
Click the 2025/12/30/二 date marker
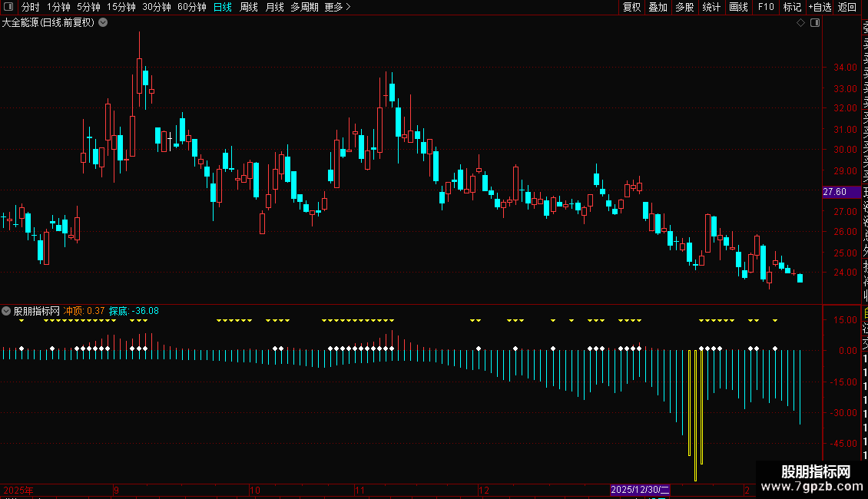tap(640, 490)
